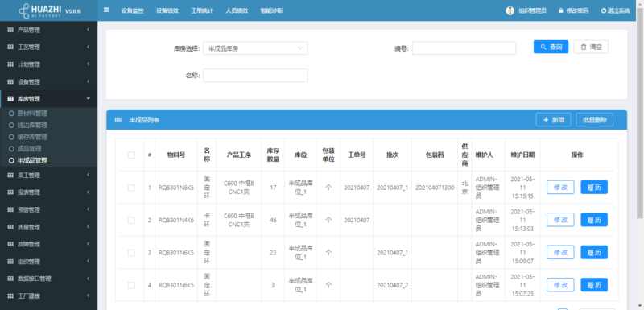Go to 线边库管理 in sidebar
Viewport: 644px width, 310px height.
click(x=32, y=126)
